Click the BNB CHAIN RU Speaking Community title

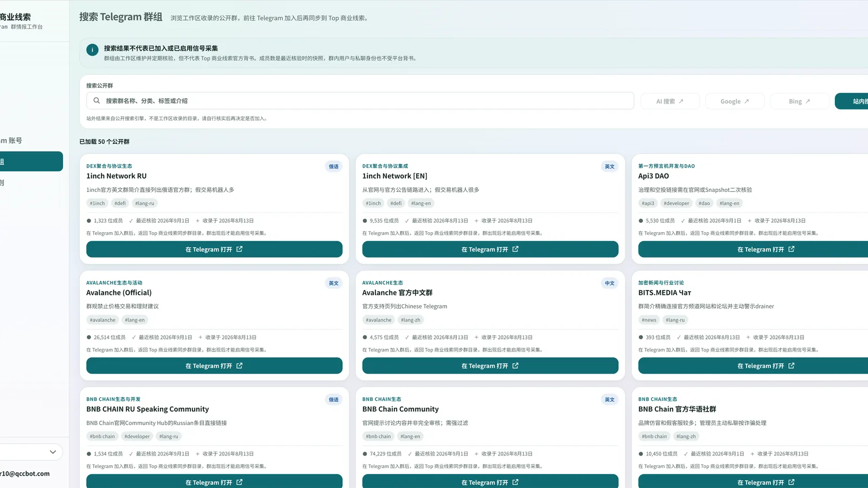pyautogui.click(x=148, y=409)
